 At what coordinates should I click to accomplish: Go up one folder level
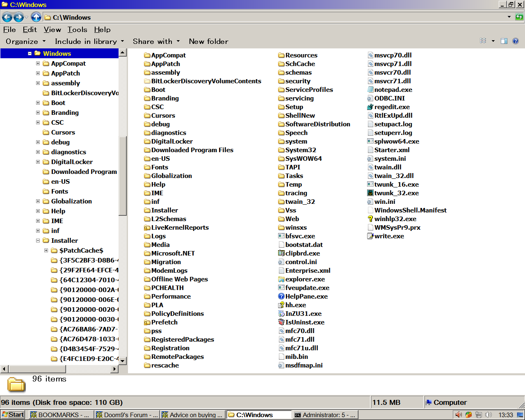coord(36,17)
